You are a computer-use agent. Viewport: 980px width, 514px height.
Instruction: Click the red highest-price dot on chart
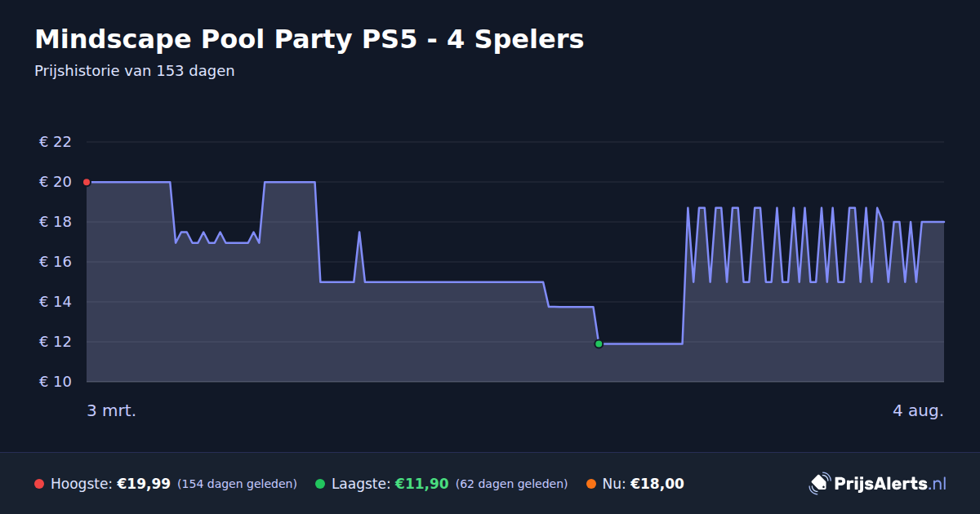[x=87, y=182]
